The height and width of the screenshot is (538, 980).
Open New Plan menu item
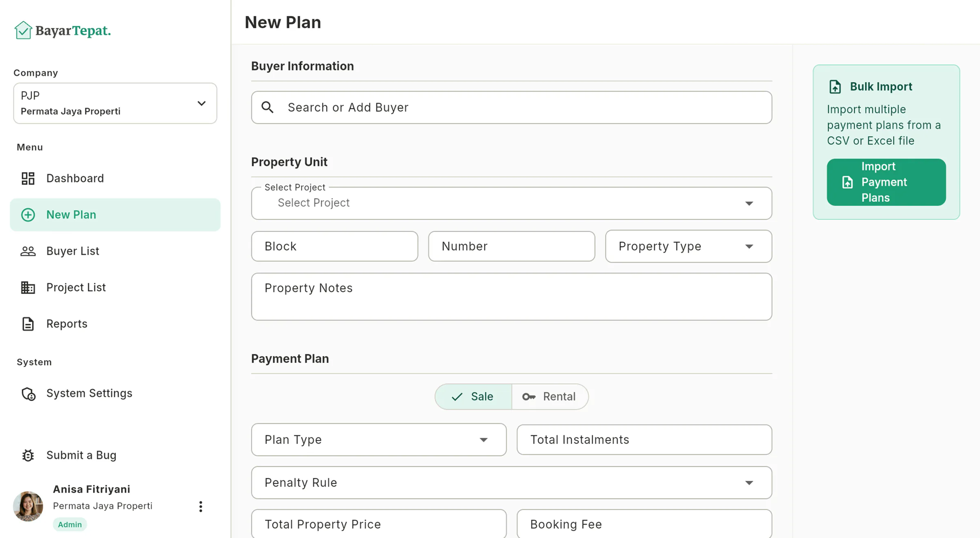point(115,215)
